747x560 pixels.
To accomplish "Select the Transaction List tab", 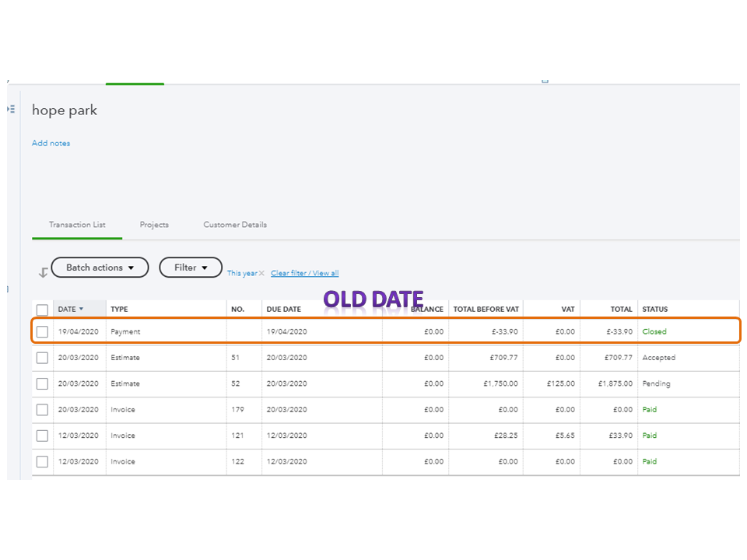I will click(x=77, y=225).
